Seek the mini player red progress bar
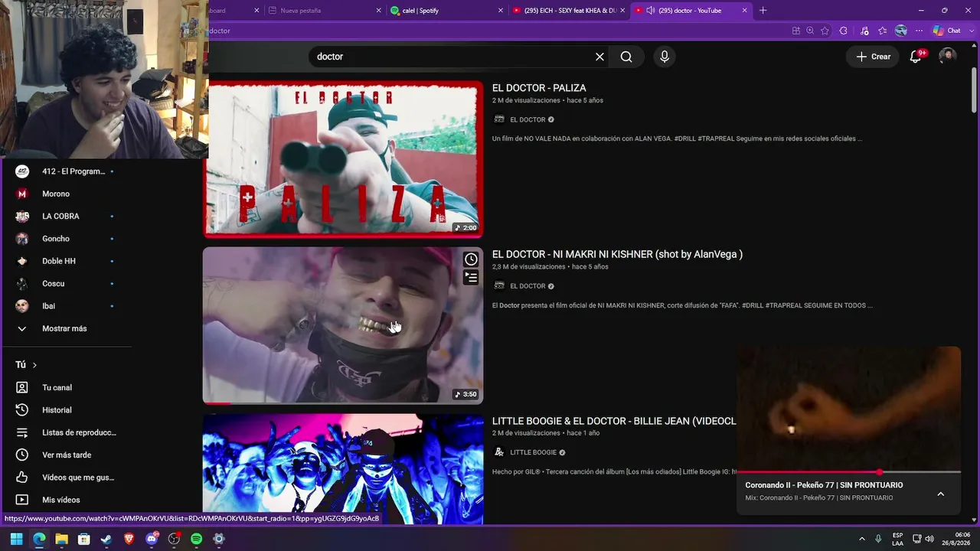The width and height of the screenshot is (980, 551). (848, 472)
